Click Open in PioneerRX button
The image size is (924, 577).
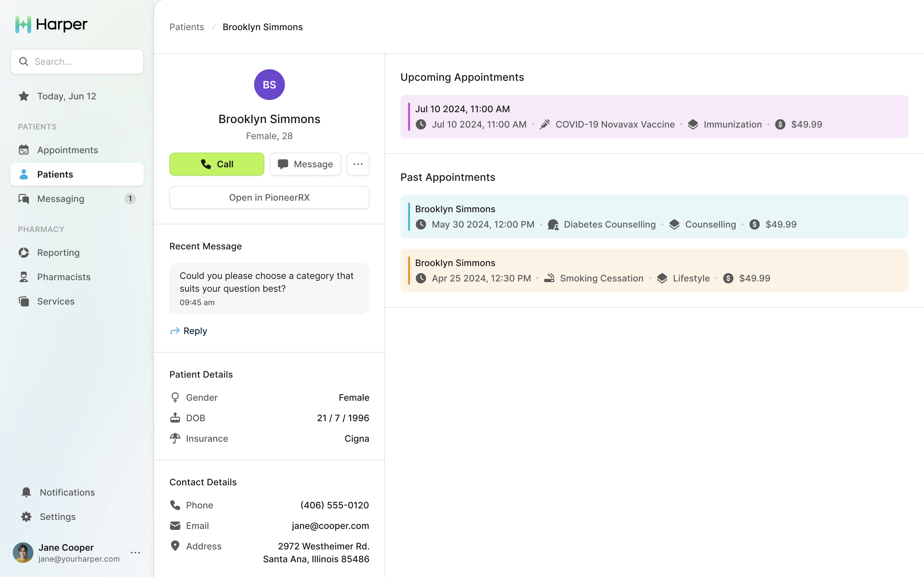point(269,198)
